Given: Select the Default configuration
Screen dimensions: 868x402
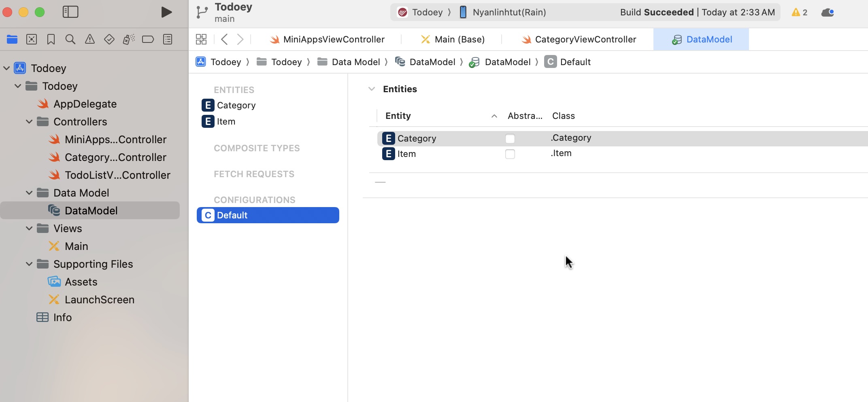Looking at the screenshot, I should (268, 215).
